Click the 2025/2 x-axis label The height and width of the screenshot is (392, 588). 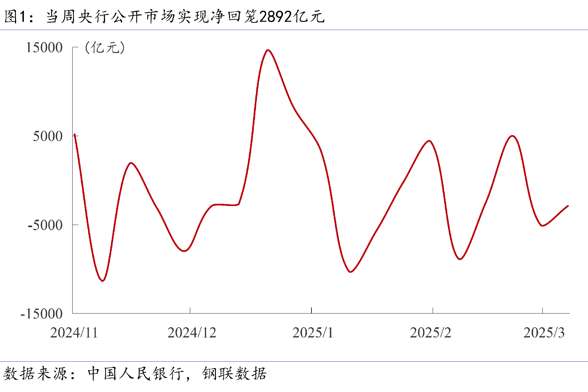[x=430, y=333]
